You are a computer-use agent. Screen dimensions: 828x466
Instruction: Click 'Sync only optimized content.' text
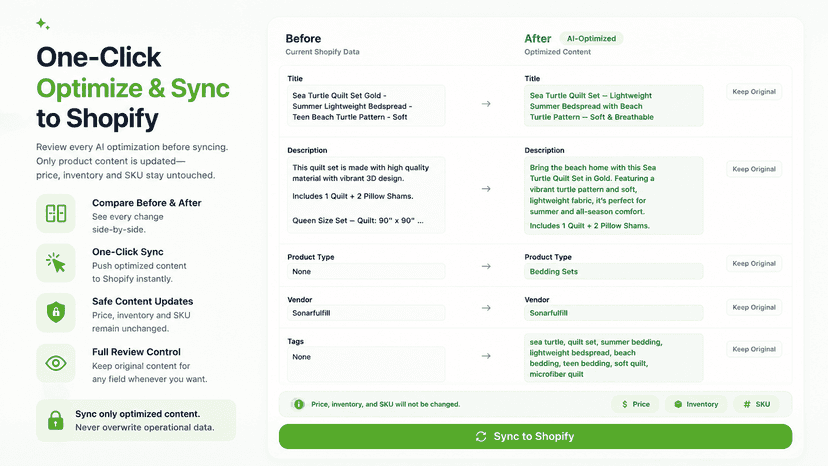pyautogui.click(x=137, y=414)
